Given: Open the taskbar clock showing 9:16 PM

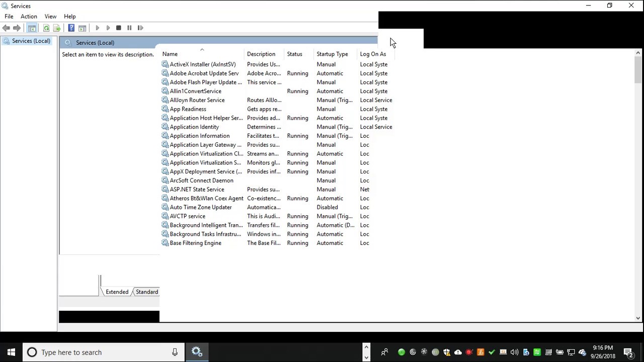Looking at the screenshot, I should pos(603,352).
